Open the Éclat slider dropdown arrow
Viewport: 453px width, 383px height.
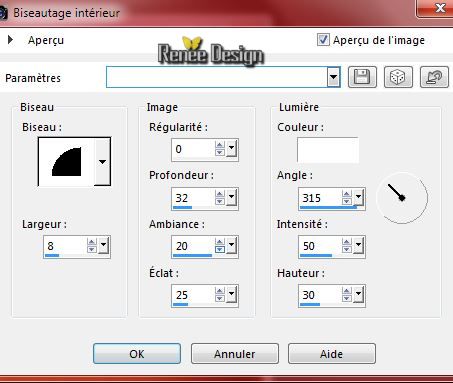232,294
